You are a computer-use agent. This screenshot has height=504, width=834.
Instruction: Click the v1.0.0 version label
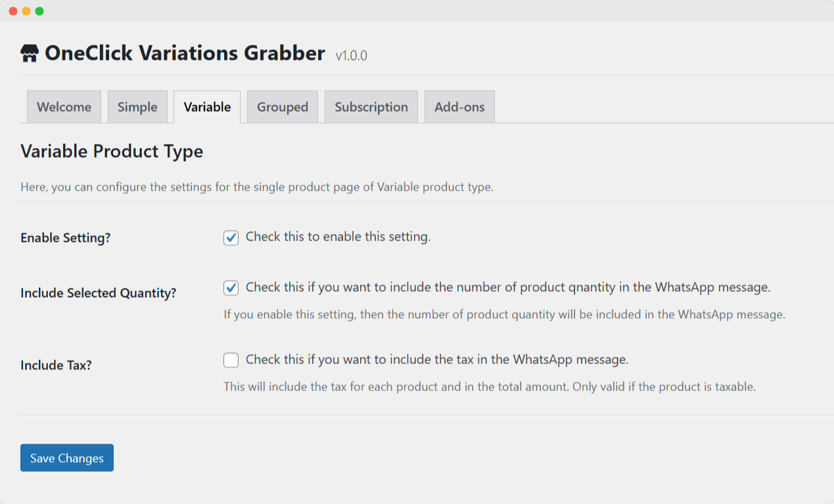point(351,56)
